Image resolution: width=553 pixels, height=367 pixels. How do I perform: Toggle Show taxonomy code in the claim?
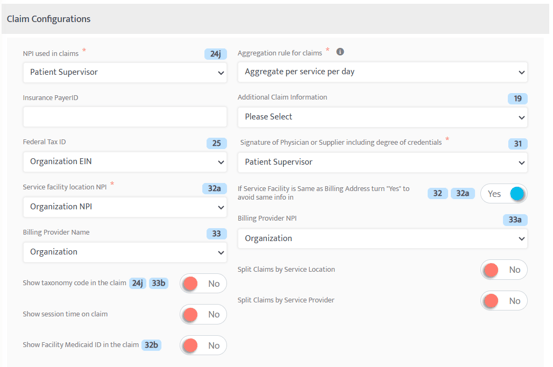pos(203,283)
